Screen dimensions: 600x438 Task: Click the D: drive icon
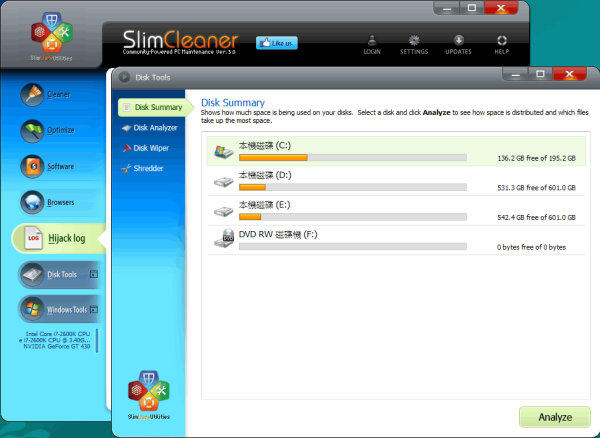pos(223,181)
